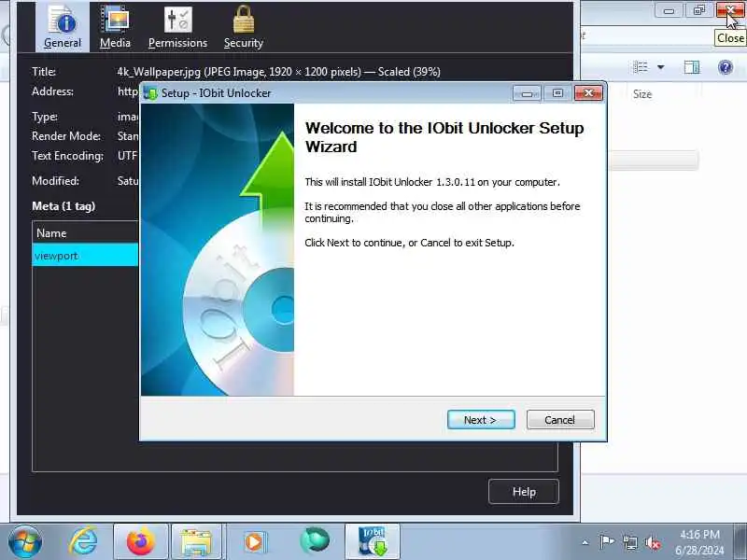This screenshot has height=560, width=747.
Task: Minimize the background Explorer window
Action: tap(669, 10)
